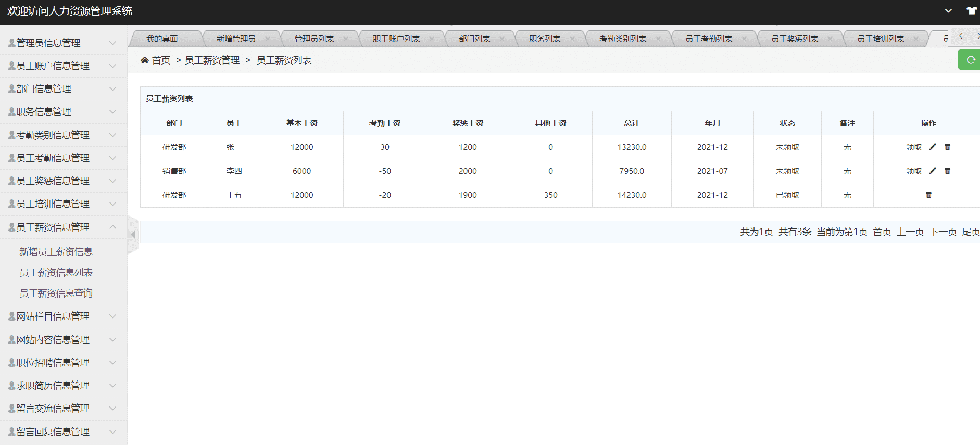Close the 员工考勤列表 tab
The height and width of the screenshot is (445, 980).
744,39
